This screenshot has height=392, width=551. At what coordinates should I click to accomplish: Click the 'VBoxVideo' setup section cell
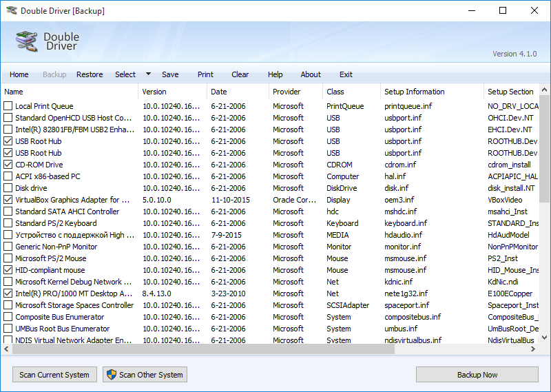pos(505,199)
